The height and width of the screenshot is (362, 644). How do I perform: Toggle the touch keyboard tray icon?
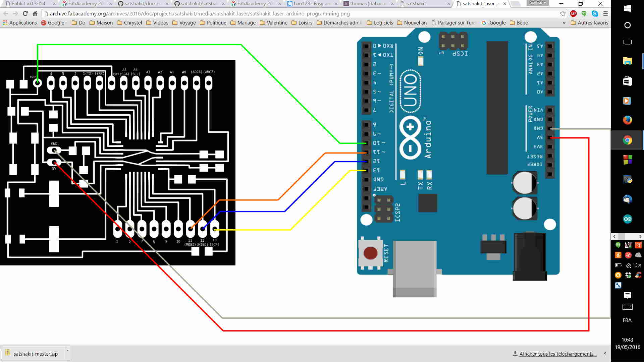point(627,307)
